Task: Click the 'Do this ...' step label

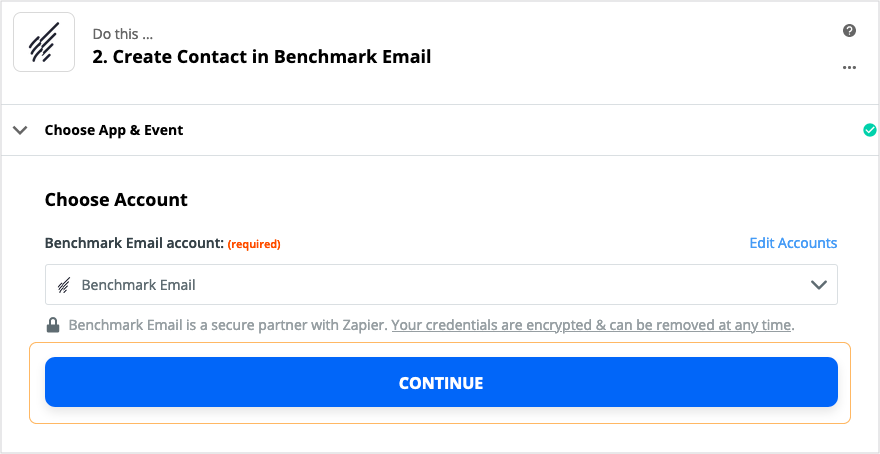Action: coord(122,34)
